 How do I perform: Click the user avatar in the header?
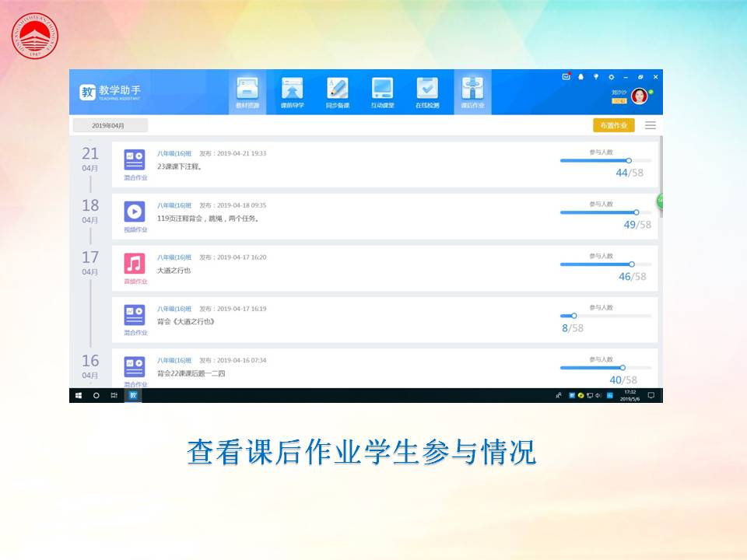click(639, 96)
